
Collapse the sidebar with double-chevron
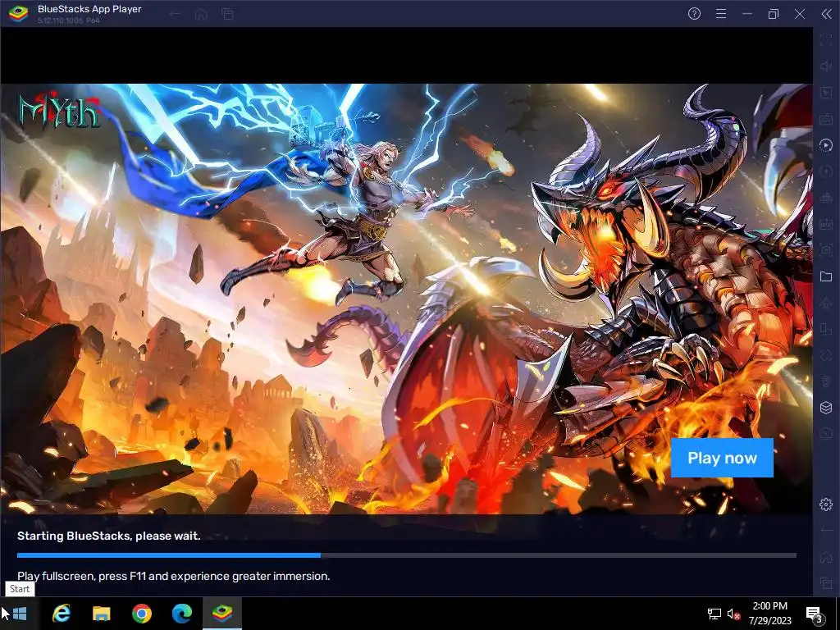point(826,14)
